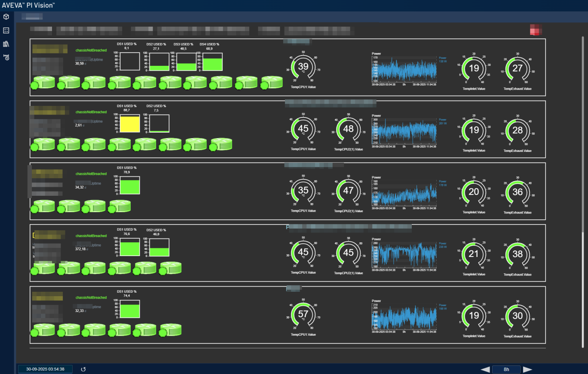
Task: Click the TempExhaust gauge showing 38
Action: 518,253
